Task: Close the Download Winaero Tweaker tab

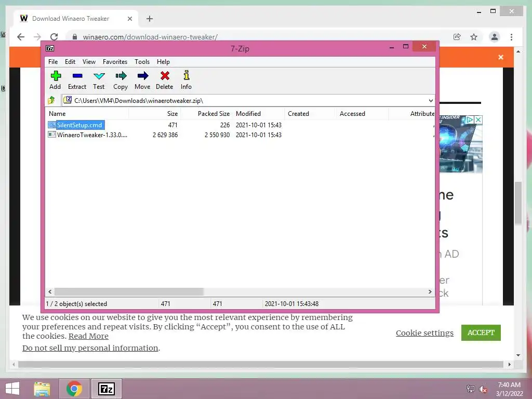Action: [x=129, y=19]
